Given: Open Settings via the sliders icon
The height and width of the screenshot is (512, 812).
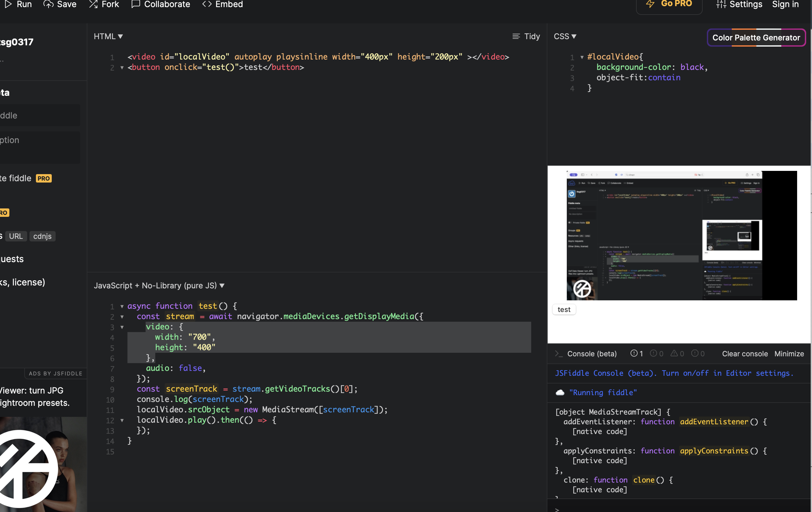Looking at the screenshot, I should point(721,4).
